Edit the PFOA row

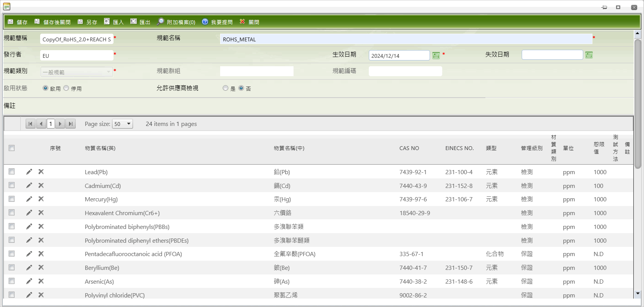pyautogui.click(x=29, y=254)
